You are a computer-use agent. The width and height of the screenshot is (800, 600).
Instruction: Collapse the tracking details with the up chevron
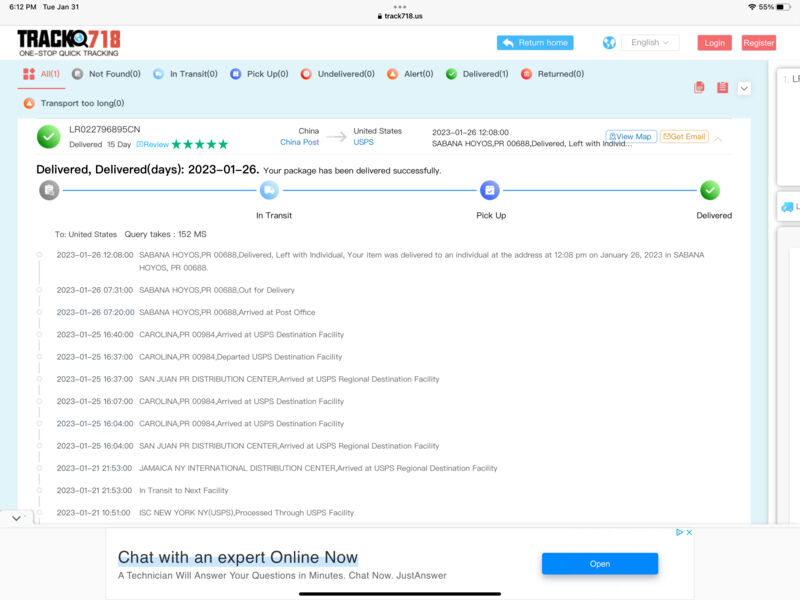tap(718, 139)
